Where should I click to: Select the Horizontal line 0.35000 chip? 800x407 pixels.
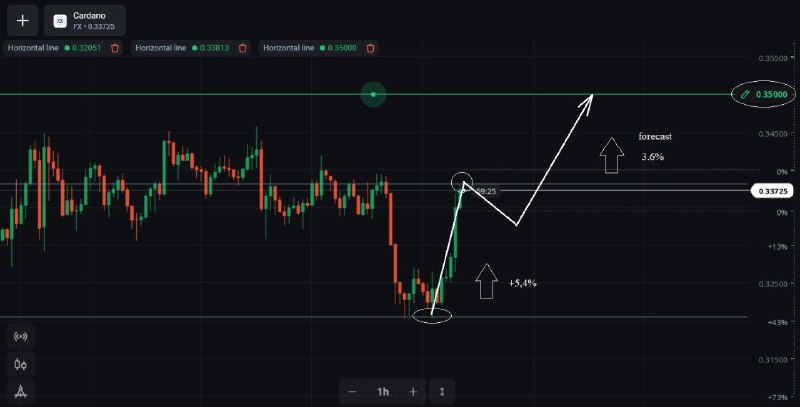point(318,48)
